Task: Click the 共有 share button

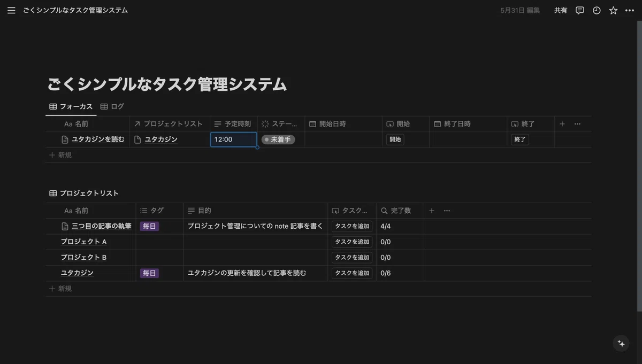Action: (x=561, y=10)
